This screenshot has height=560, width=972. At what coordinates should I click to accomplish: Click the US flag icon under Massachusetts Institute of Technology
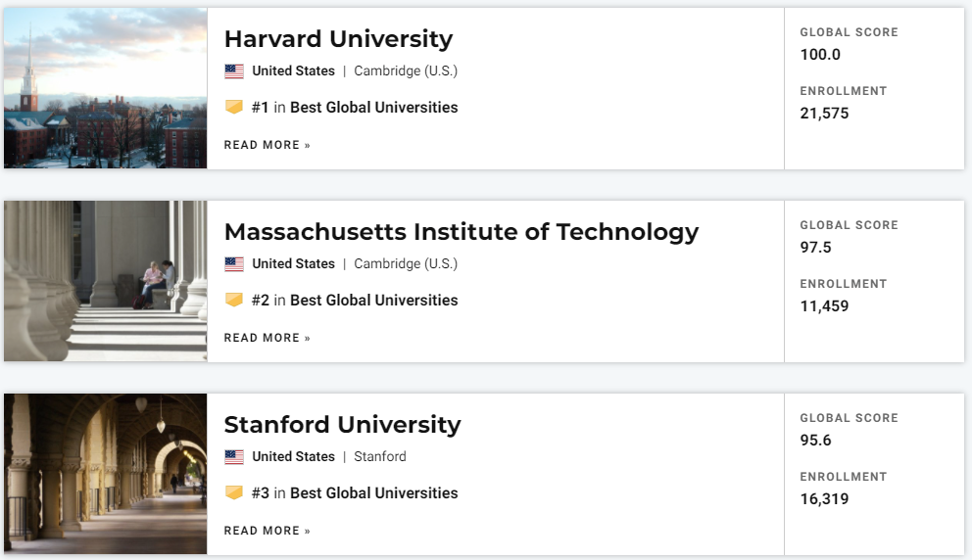[x=233, y=264]
